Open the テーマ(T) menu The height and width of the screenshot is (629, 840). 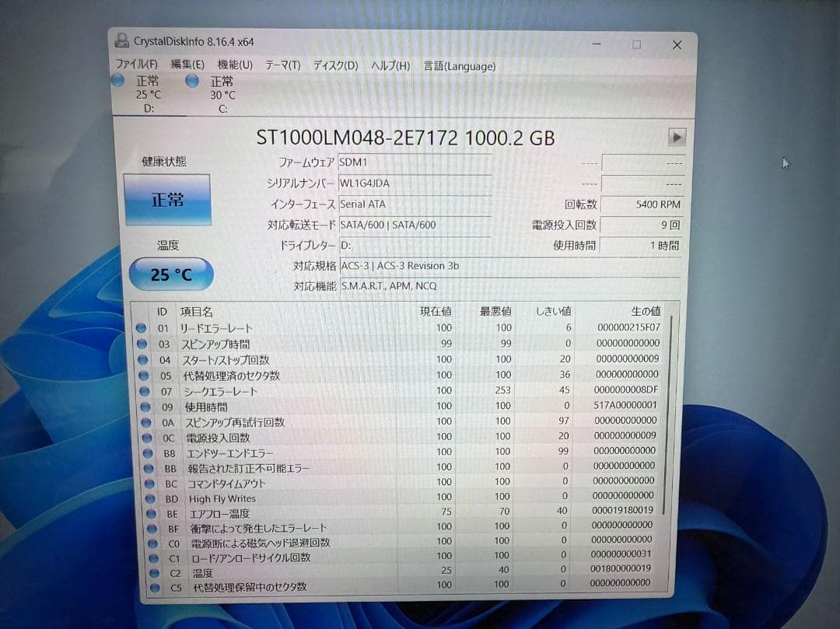[282, 66]
